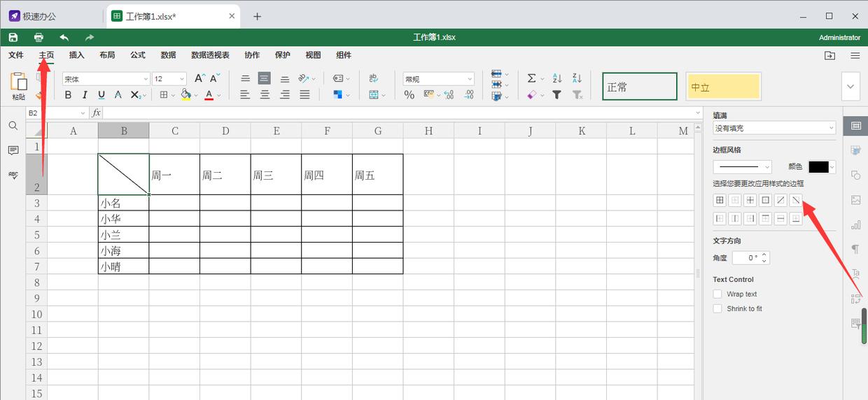Viewport: 868px width, 400px height.
Task: Apply diagonal up border to the cell
Action: pos(780,200)
